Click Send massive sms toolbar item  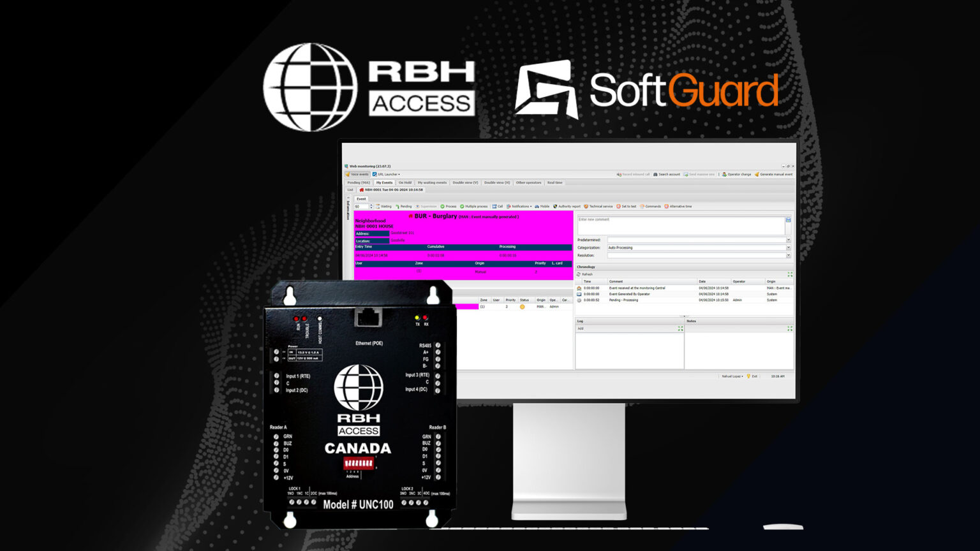[x=699, y=174]
